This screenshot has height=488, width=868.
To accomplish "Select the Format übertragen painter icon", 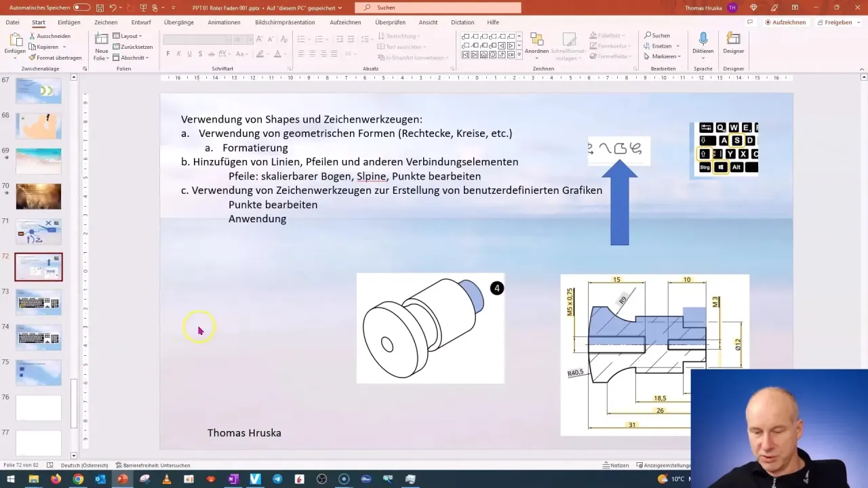I will (32, 58).
